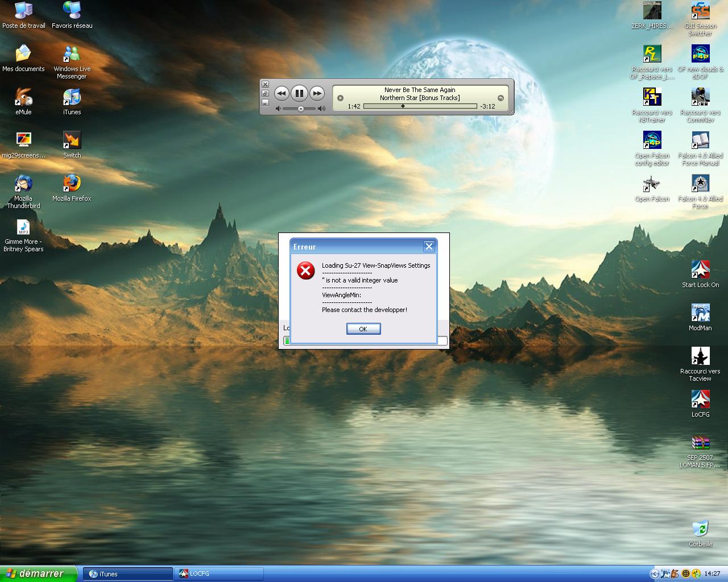Image resolution: width=728 pixels, height=582 pixels.
Task: Click OK in the Erreur dialog
Action: pyautogui.click(x=363, y=329)
